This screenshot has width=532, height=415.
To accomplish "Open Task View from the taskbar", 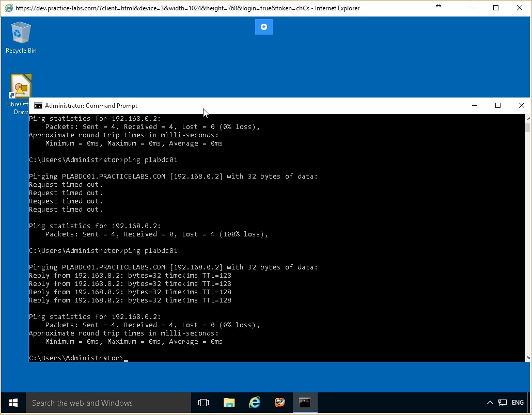I will (204, 403).
